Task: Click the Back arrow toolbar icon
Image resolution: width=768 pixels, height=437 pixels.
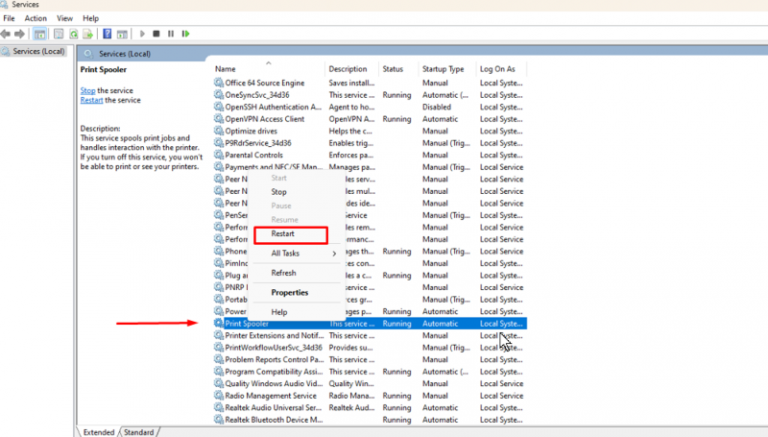Action: [x=6, y=34]
